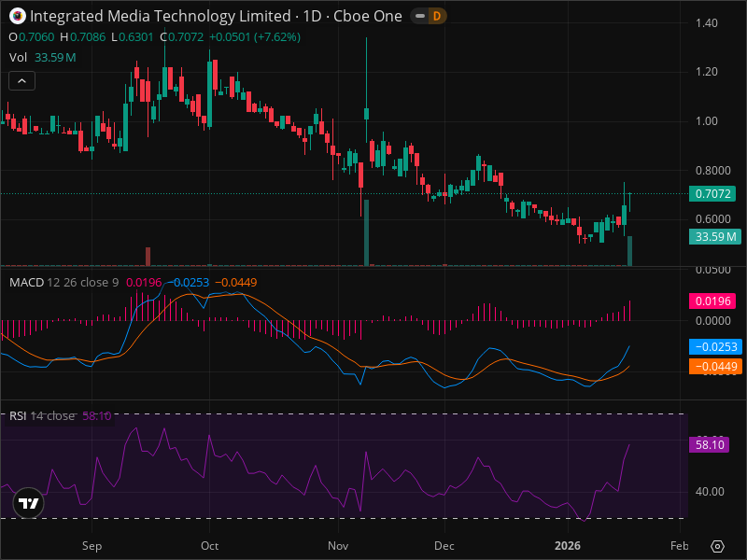
Task: Click the MACD line value label −0.0253
Action: coord(715,346)
